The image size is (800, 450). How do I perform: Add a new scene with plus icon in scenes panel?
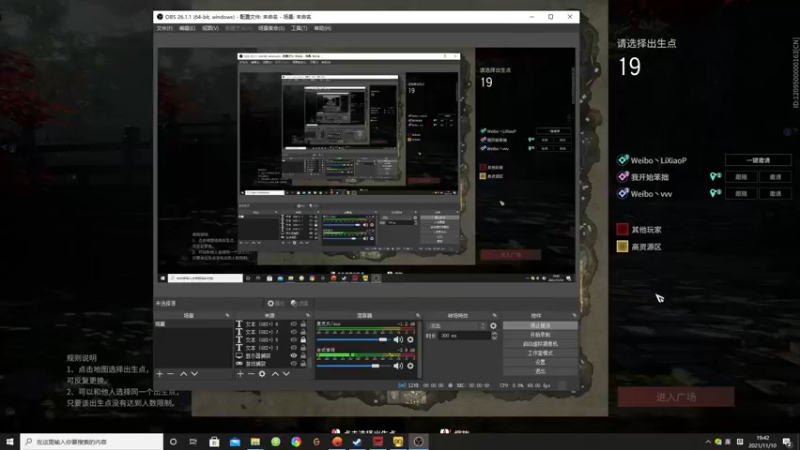(160, 374)
